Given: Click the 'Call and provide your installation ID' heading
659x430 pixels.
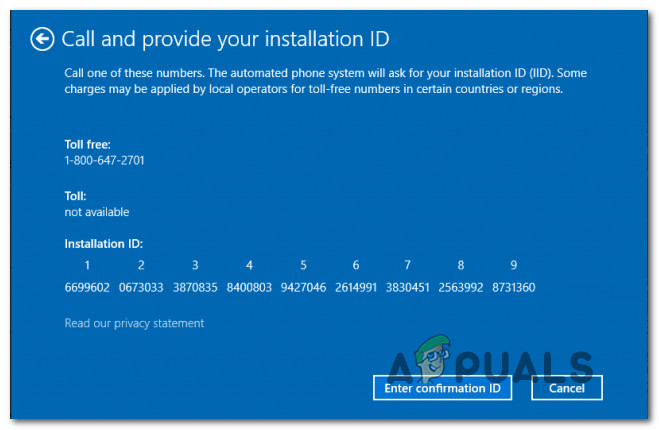Looking at the screenshot, I should coord(225,39).
